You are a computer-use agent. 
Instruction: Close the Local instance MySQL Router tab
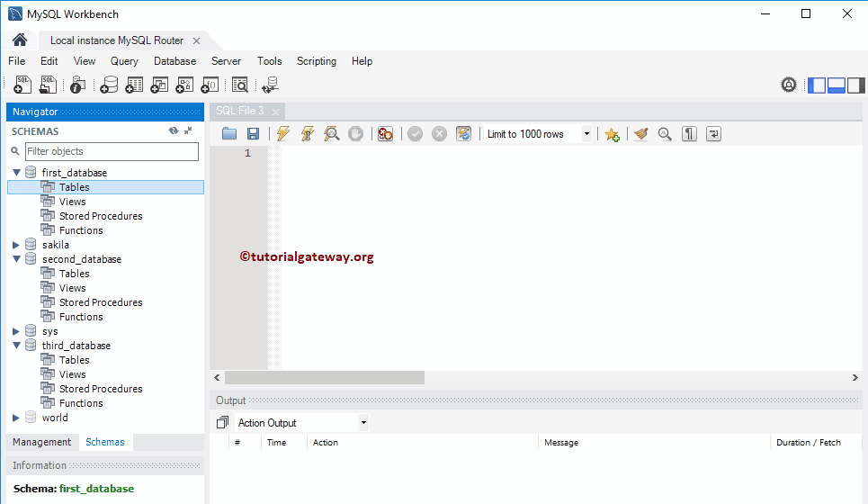point(196,41)
